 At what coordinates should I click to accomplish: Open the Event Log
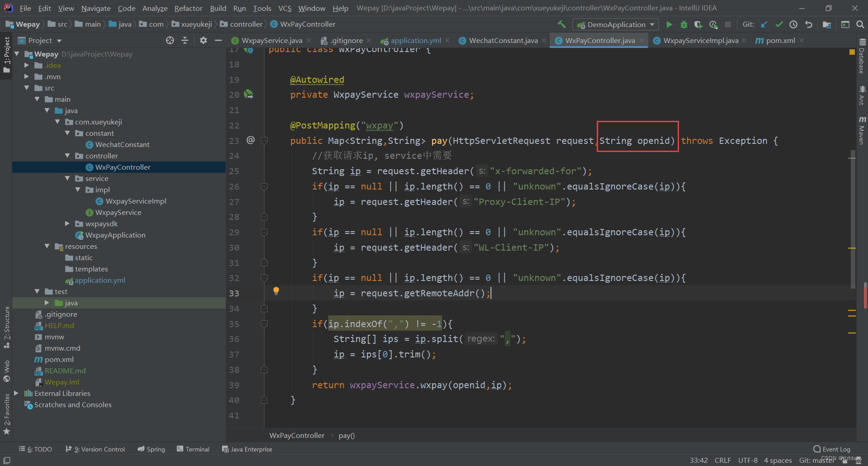(x=832, y=449)
